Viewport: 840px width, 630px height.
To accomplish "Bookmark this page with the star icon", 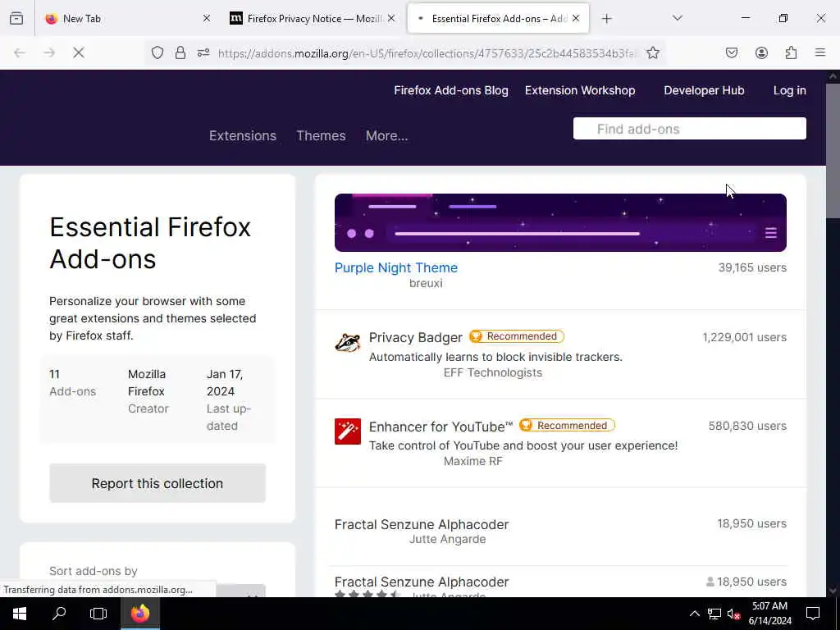I will (652, 52).
